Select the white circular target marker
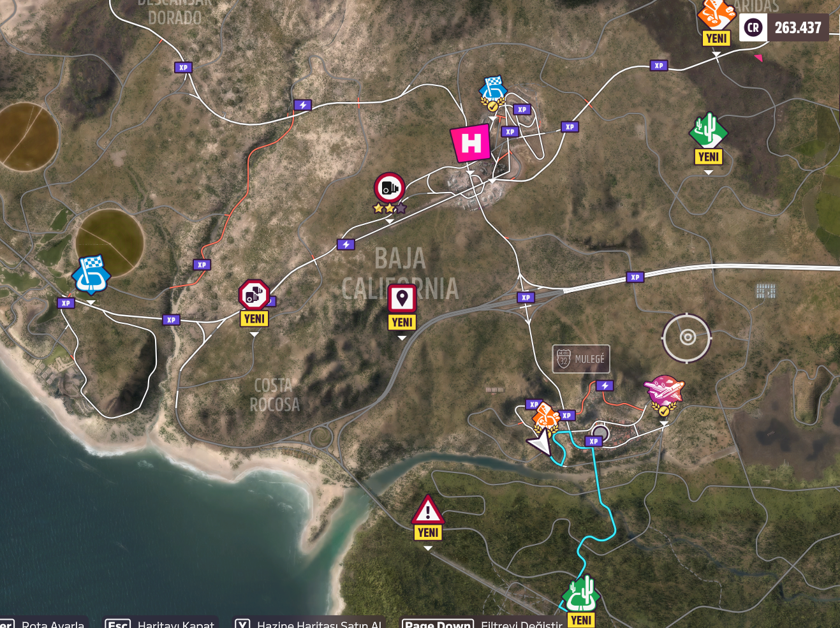The width and height of the screenshot is (840, 628). (687, 337)
